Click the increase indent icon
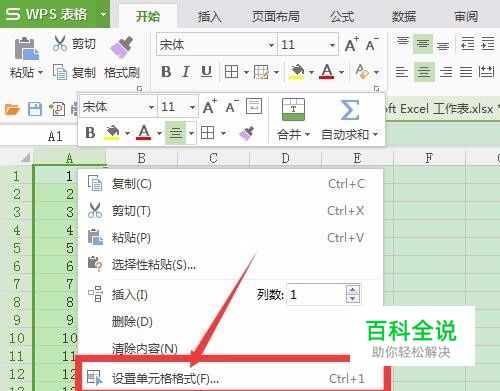The image size is (500, 391). 487,44
